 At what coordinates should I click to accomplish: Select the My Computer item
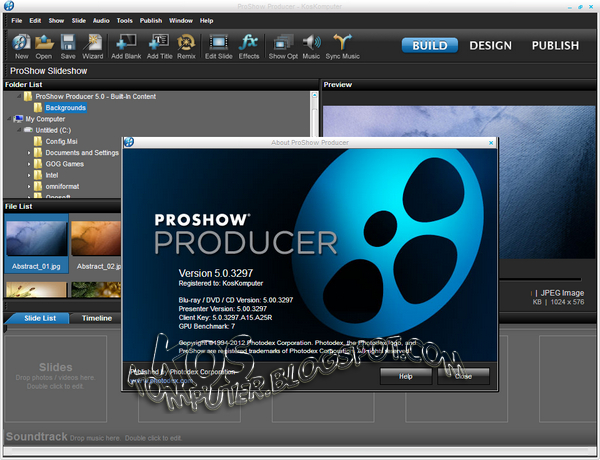point(45,119)
